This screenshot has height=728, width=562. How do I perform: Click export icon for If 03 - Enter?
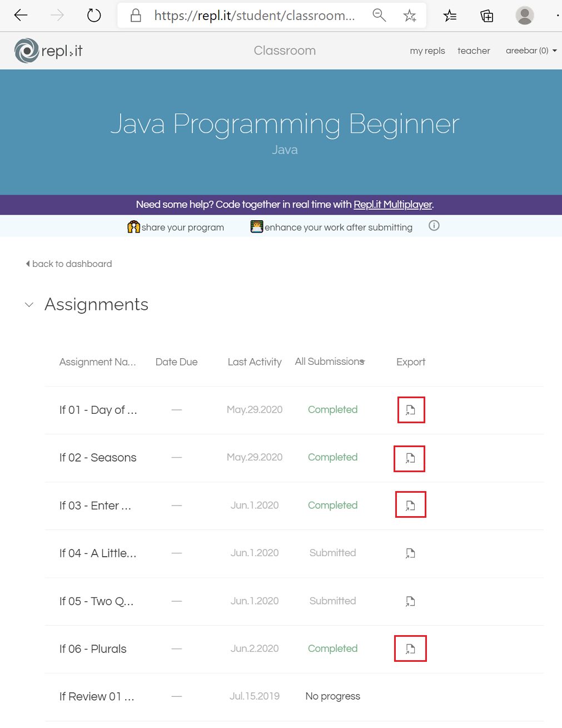click(x=410, y=505)
